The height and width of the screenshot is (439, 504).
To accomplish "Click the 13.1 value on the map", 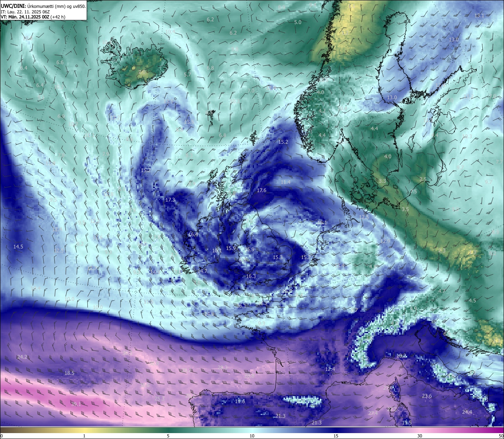I will pos(479,15).
